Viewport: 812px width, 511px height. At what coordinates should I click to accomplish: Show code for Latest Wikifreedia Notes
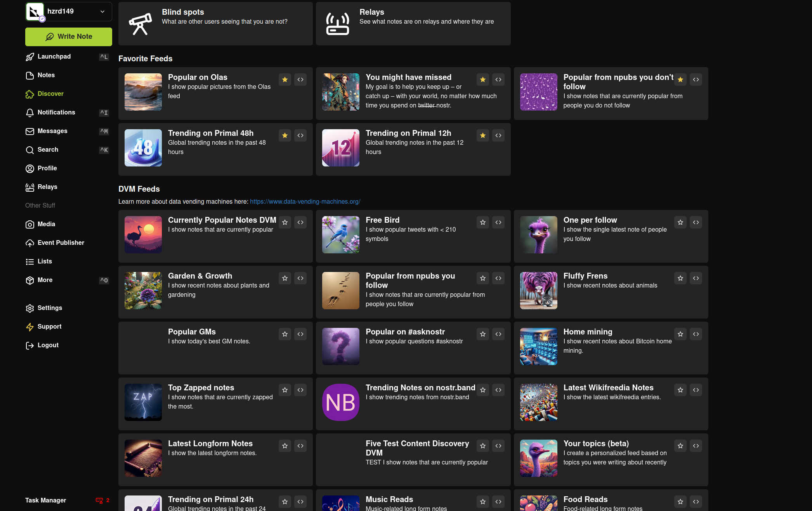[x=696, y=390]
